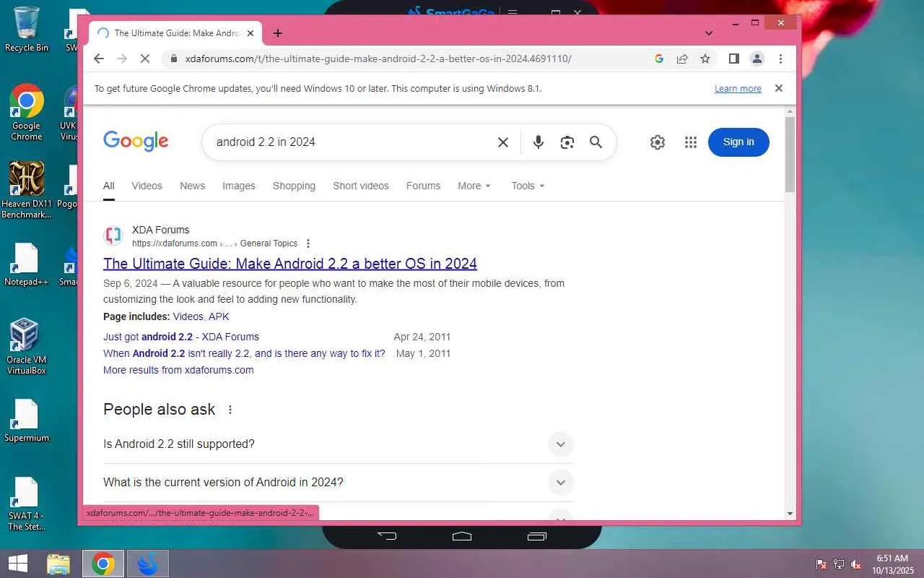
Task: Open the Chrome profile menu
Action: (x=757, y=59)
